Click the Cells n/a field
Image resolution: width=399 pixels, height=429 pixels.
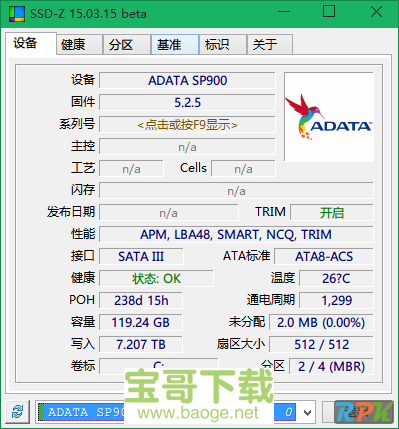pyautogui.click(x=243, y=169)
